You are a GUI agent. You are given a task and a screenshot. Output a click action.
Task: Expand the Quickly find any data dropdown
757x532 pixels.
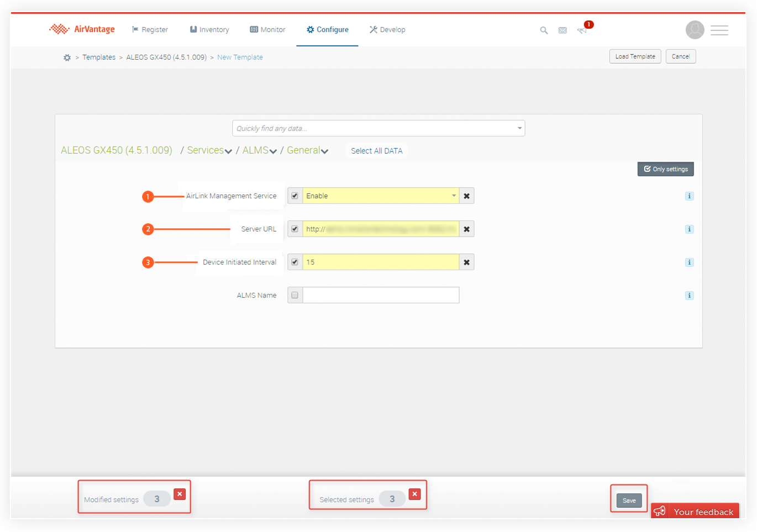pos(519,128)
